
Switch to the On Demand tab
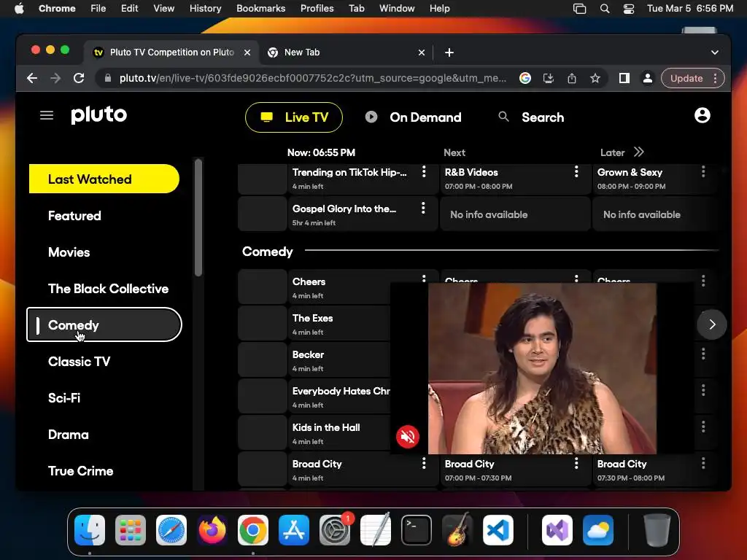coord(413,117)
